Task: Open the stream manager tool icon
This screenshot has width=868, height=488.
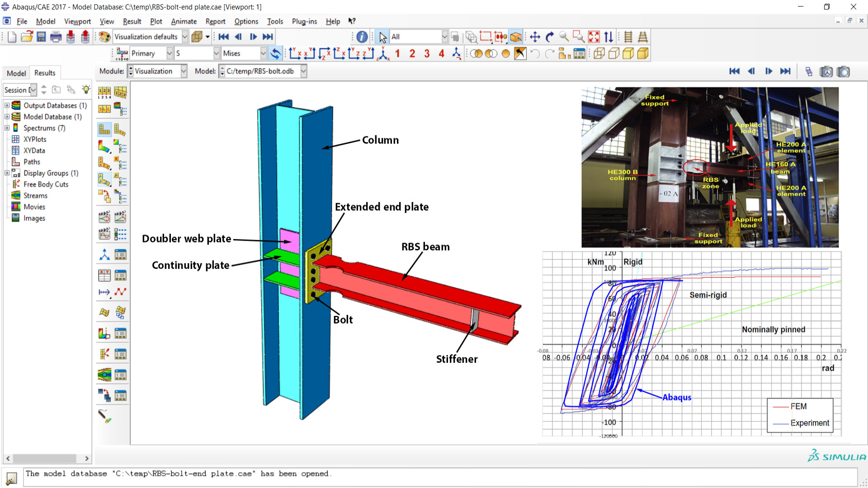Action: tap(104, 375)
